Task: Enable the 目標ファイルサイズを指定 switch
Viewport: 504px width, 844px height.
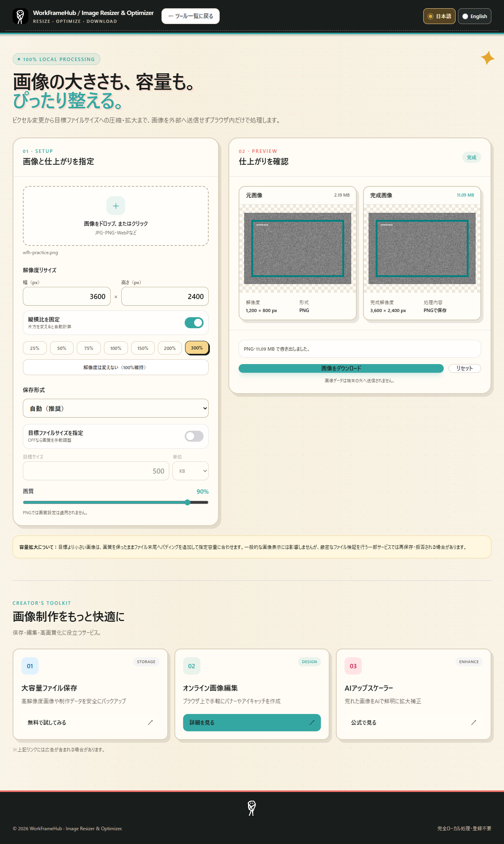Action: [194, 436]
